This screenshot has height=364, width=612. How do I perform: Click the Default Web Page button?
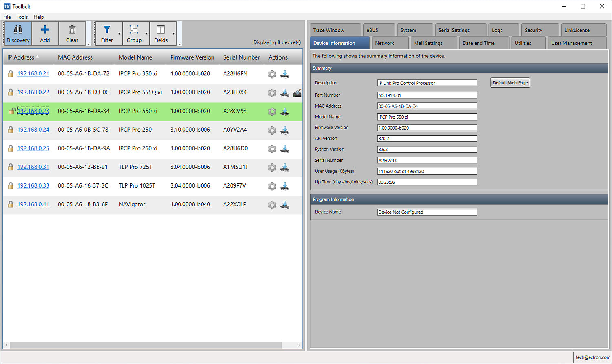tap(510, 83)
